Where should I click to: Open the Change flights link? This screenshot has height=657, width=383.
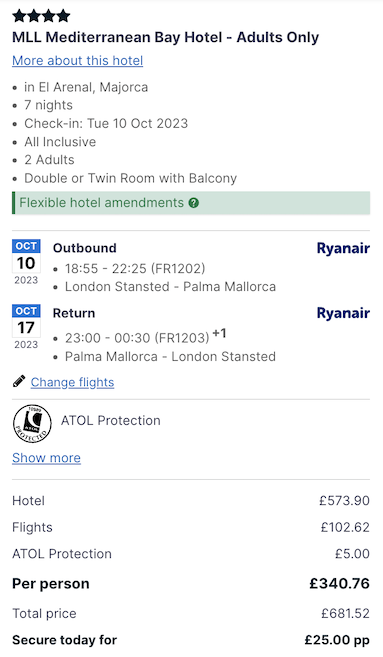click(72, 382)
